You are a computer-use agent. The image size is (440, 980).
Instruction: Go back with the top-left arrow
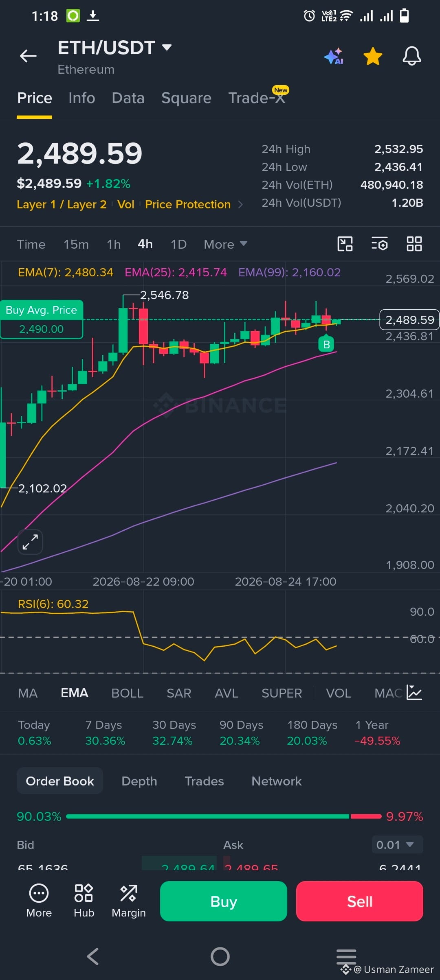pyautogui.click(x=28, y=56)
